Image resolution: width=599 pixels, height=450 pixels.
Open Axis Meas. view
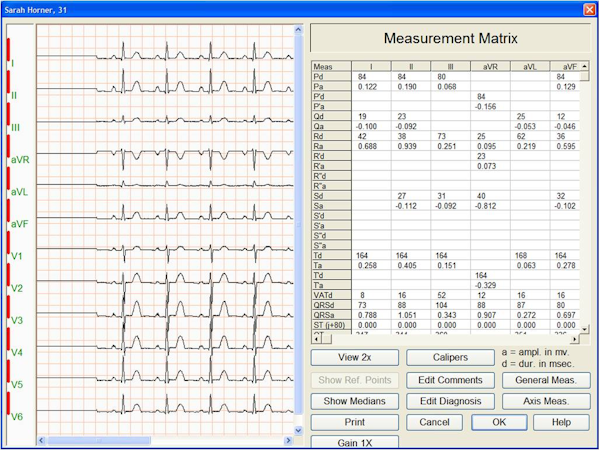[x=546, y=401]
